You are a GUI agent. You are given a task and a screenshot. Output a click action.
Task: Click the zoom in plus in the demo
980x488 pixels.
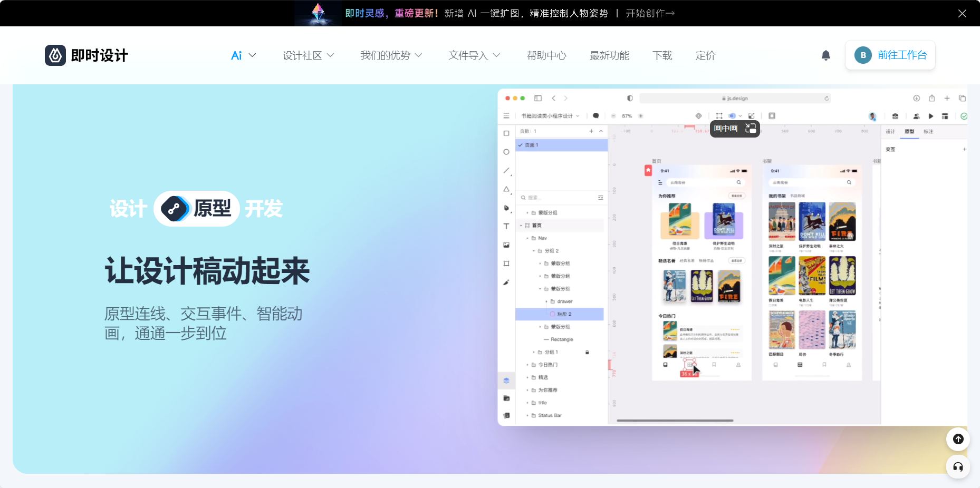pos(641,115)
